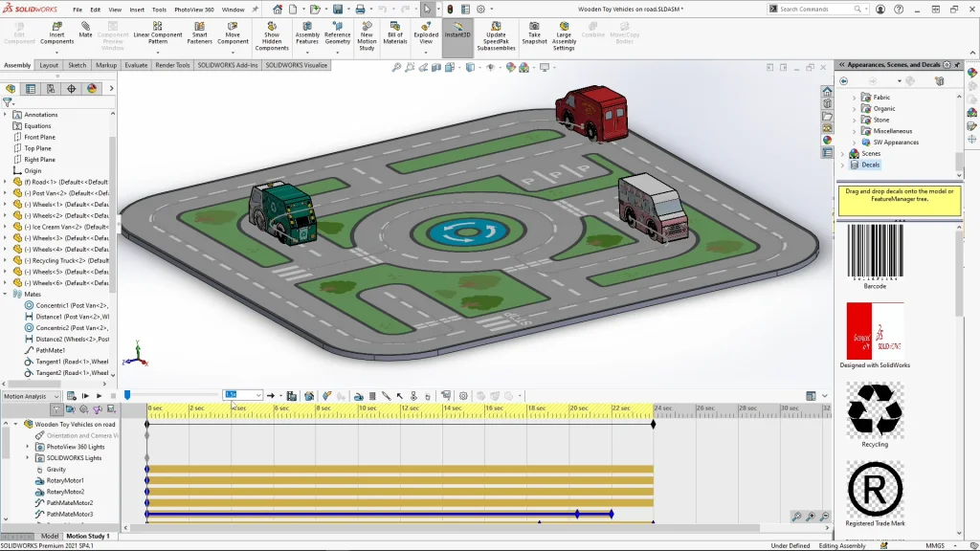Select the Front Plane in the feature tree
This screenshot has height=551, width=980.
(x=39, y=137)
